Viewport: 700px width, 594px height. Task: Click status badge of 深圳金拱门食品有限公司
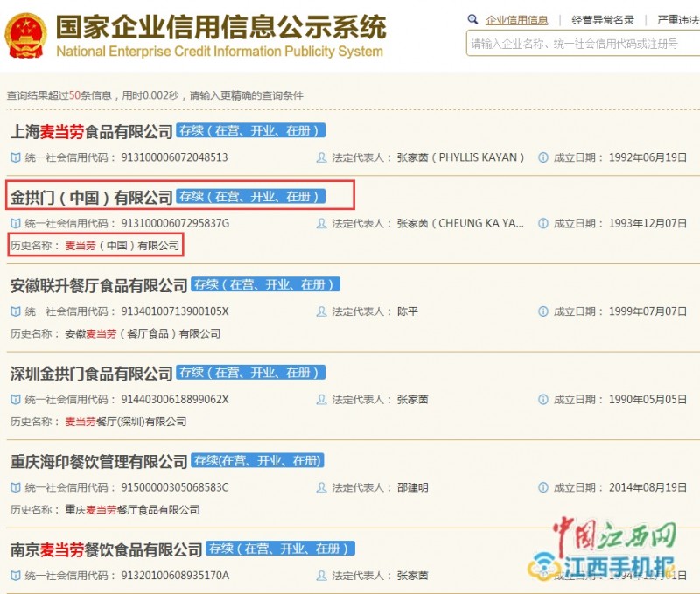(250, 372)
